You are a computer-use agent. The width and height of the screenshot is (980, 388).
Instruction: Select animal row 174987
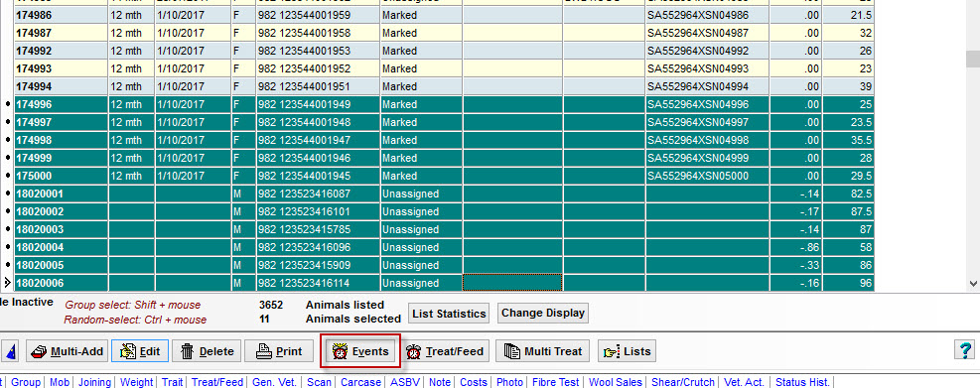point(444,33)
